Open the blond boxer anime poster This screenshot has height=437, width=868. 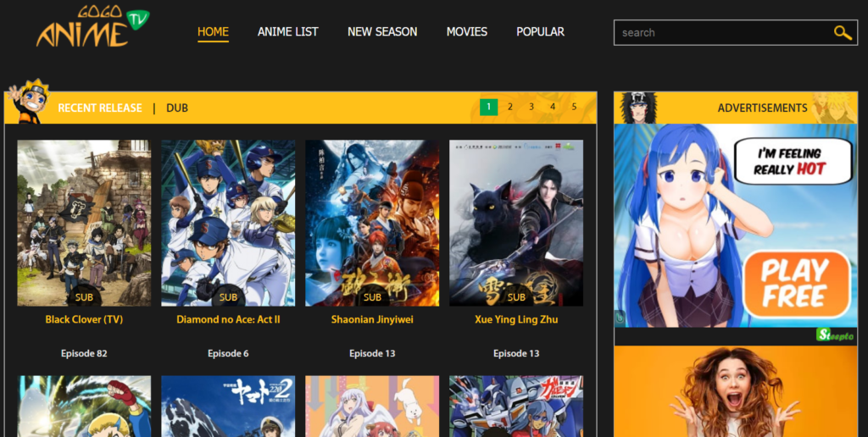[84, 407]
